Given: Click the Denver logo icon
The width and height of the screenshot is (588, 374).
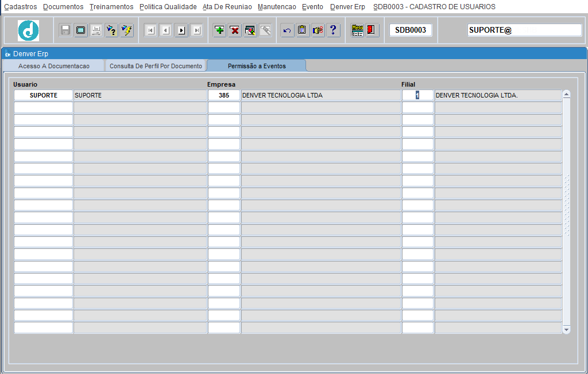Looking at the screenshot, I should (29, 30).
